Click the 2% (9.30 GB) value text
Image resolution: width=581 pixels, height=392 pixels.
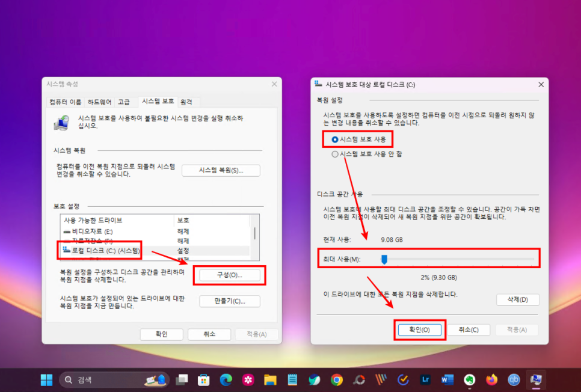pos(438,278)
